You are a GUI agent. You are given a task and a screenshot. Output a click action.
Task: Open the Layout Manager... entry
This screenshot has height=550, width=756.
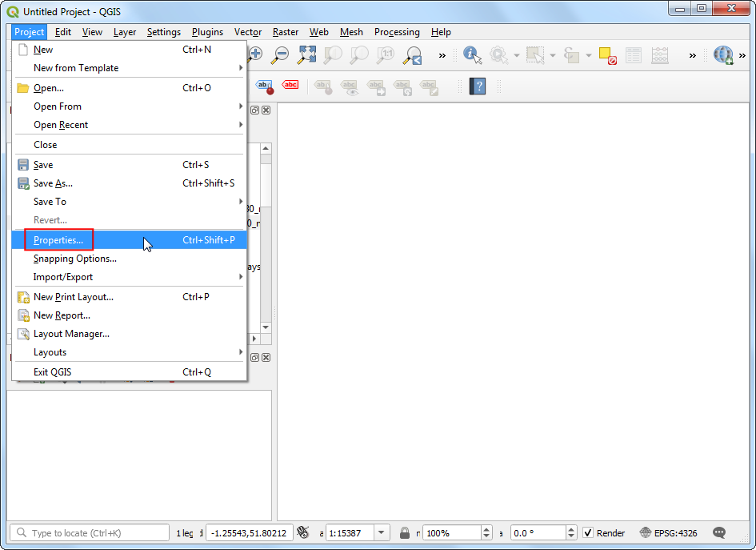click(x=130, y=334)
